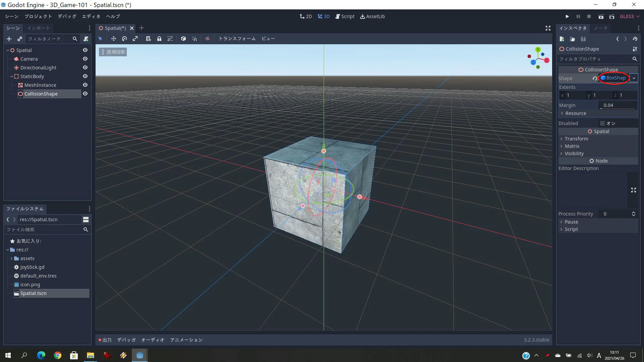The image size is (644, 362).
Task: Open the プロジェクト menu
Action: (x=38, y=16)
